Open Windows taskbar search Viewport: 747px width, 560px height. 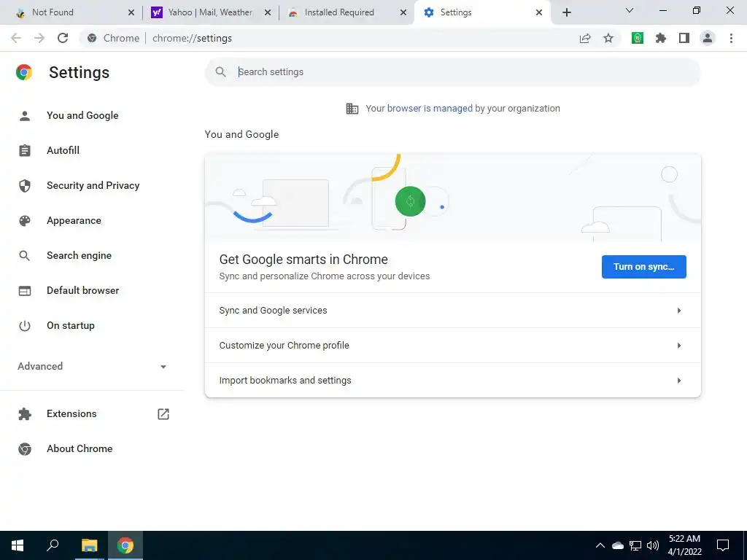click(x=53, y=545)
